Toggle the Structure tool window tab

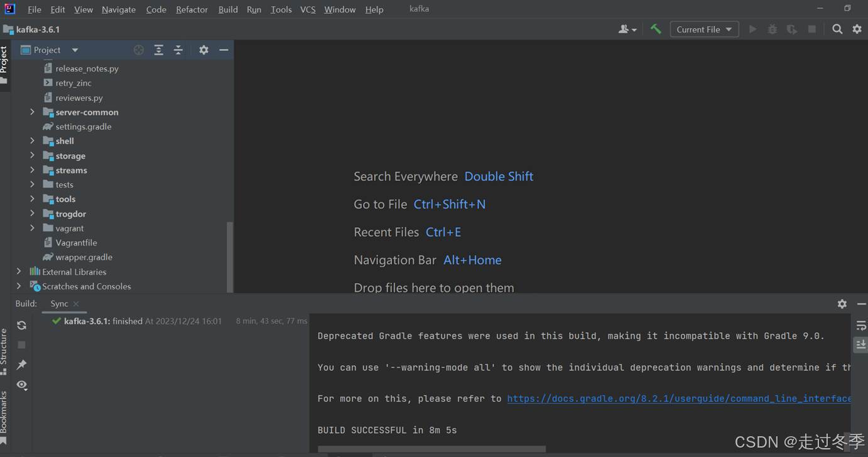(x=4, y=352)
